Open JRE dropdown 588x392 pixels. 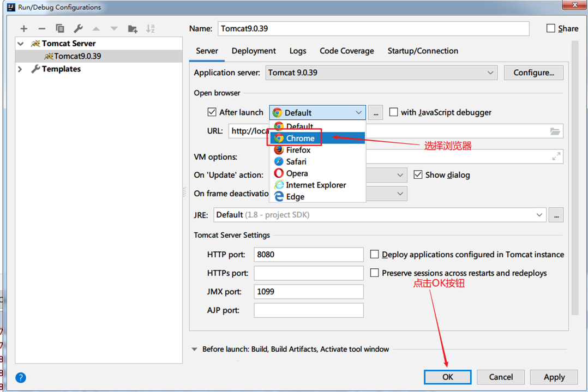click(x=380, y=215)
